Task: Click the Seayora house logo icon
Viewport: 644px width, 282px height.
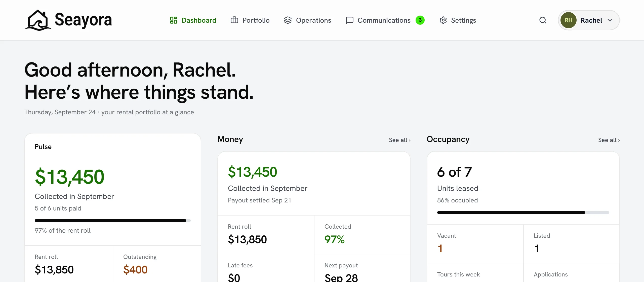Action: coord(38,20)
